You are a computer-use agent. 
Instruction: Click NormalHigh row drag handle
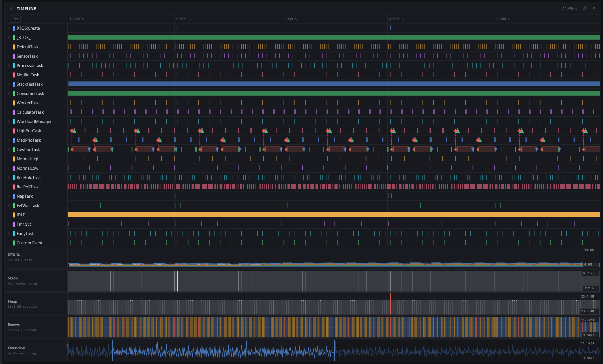pyautogui.click(x=9, y=159)
